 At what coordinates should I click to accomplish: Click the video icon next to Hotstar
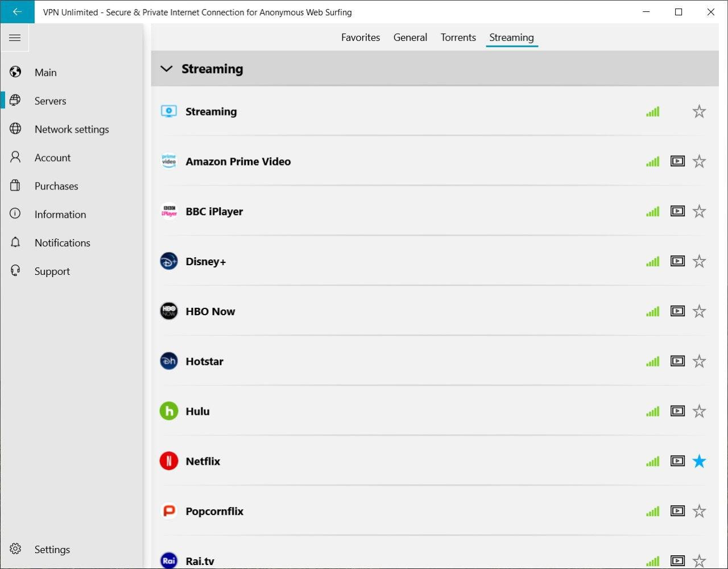click(x=677, y=361)
